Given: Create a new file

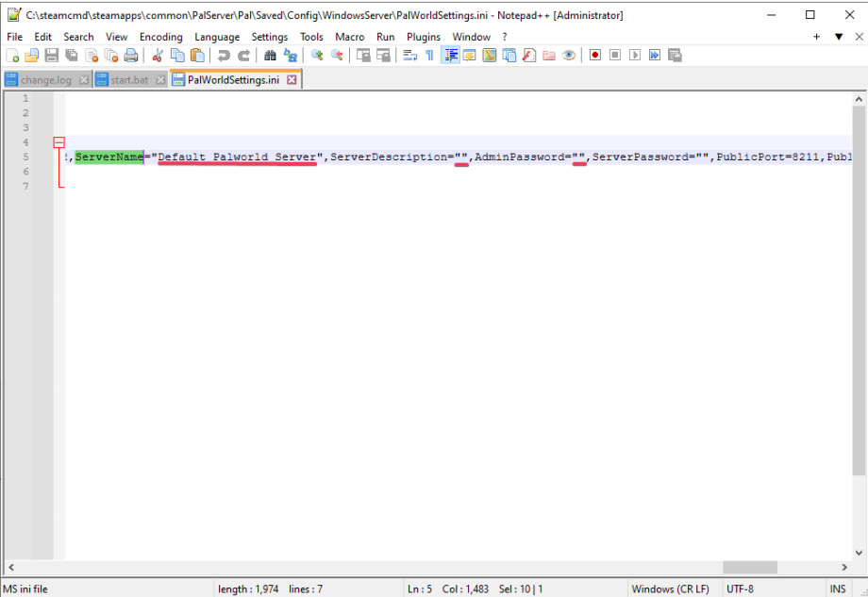Looking at the screenshot, I should tap(12, 55).
